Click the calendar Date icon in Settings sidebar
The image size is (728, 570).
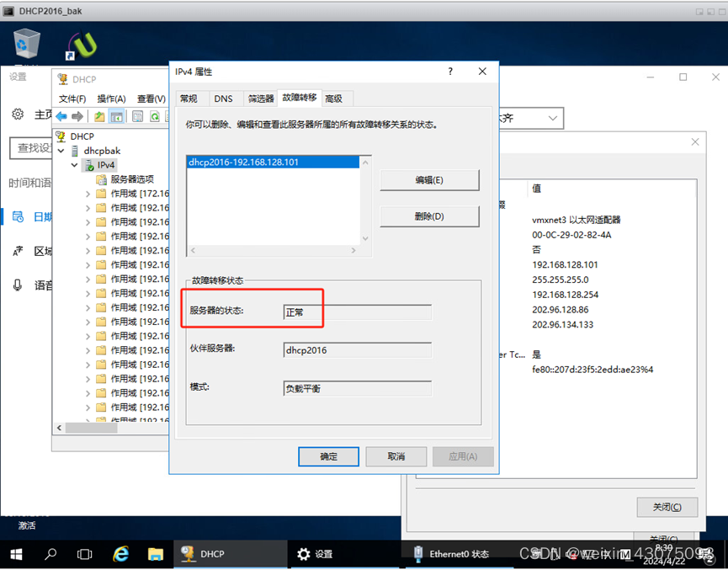coord(18,216)
